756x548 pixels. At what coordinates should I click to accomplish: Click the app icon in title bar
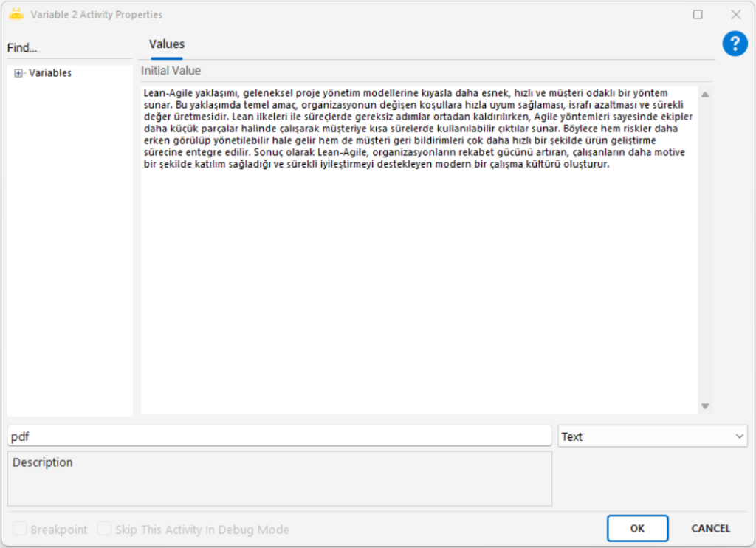(x=16, y=15)
